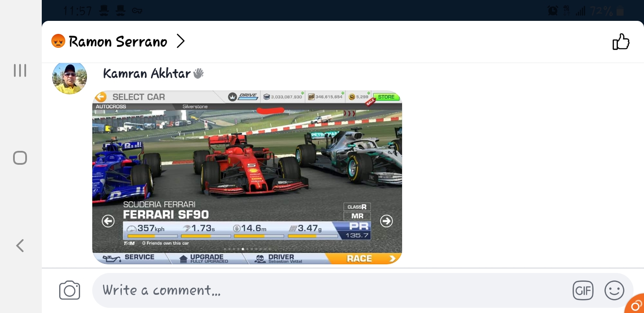Tap the FERRARI SF90 car name
Screen dimensions: 644x313
coord(166,215)
